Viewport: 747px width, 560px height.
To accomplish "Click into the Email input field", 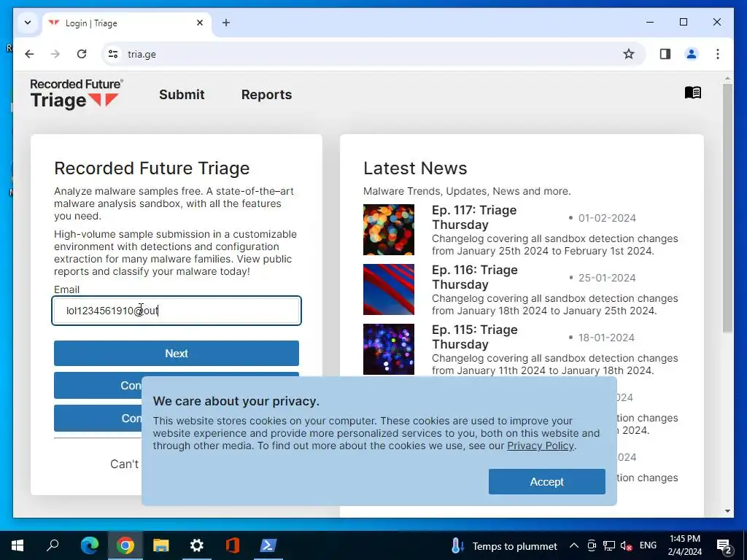I will 177,311.
